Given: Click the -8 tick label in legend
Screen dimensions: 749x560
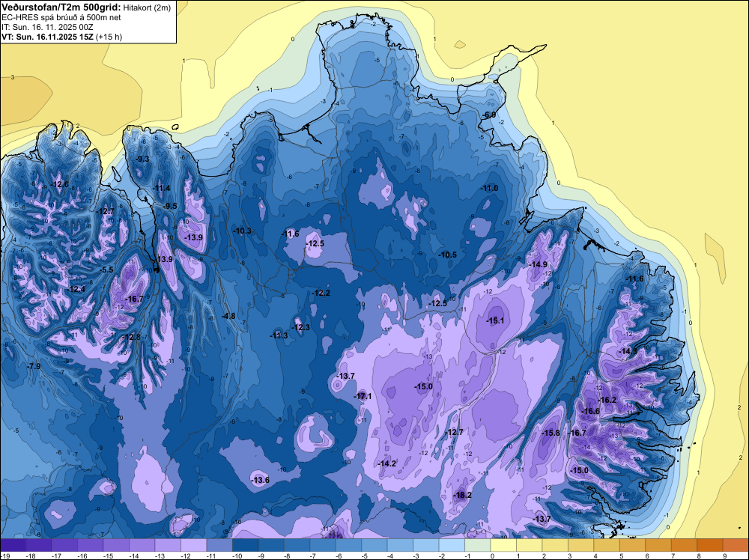Looking at the screenshot, I should (x=288, y=556).
